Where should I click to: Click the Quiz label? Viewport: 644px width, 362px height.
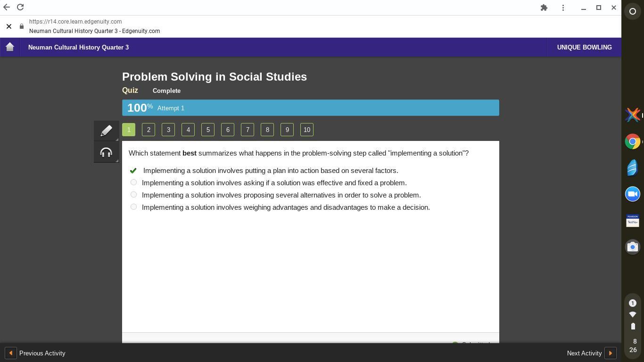pos(130,90)
